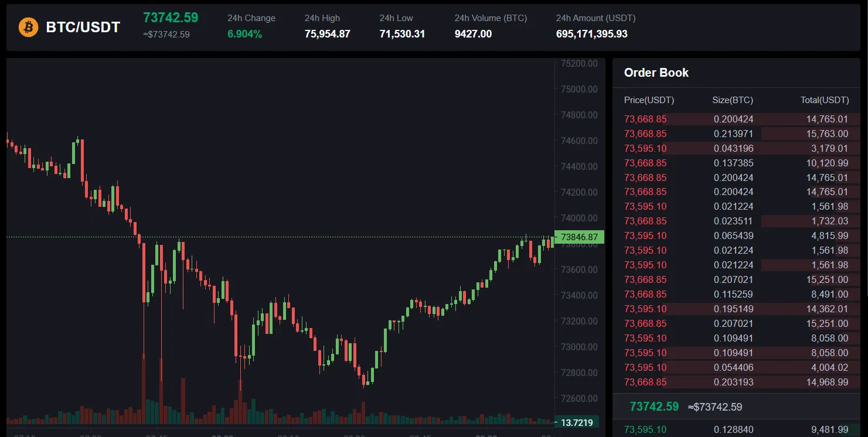Click the 24h Change label

coord(251,18)
